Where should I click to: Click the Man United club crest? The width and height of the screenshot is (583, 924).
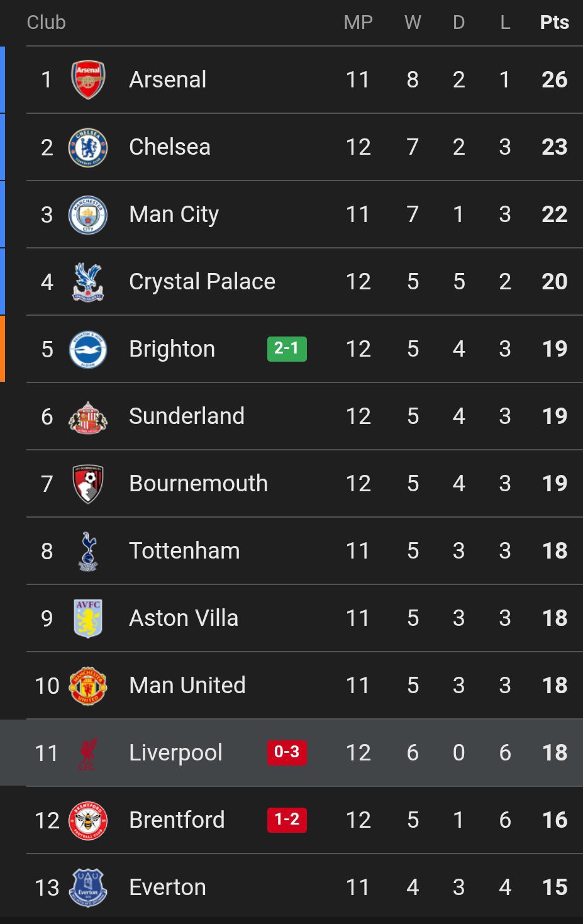click(x=88, y=686)
